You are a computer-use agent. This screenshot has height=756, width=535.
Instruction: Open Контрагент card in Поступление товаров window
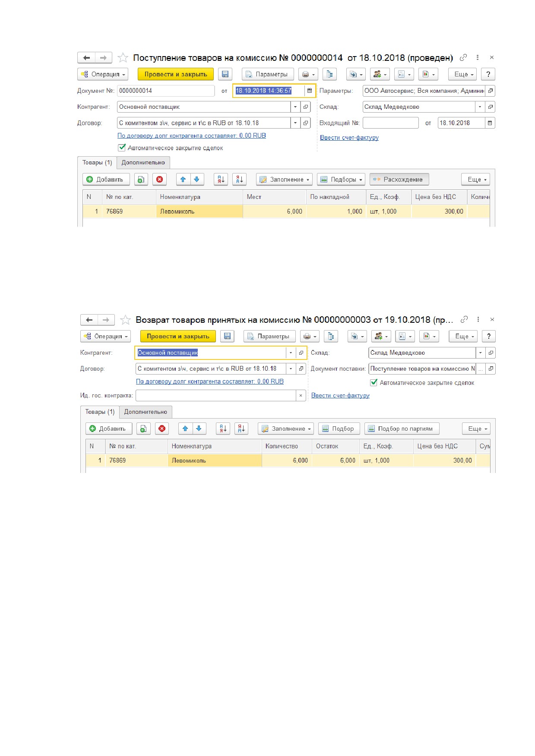click(306, 107)
